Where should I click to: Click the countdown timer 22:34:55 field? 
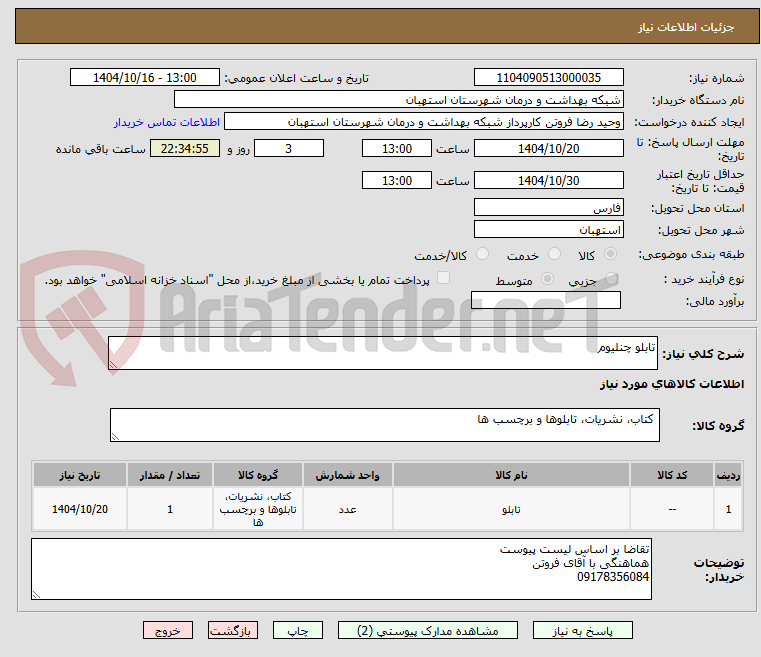(184, 148)
